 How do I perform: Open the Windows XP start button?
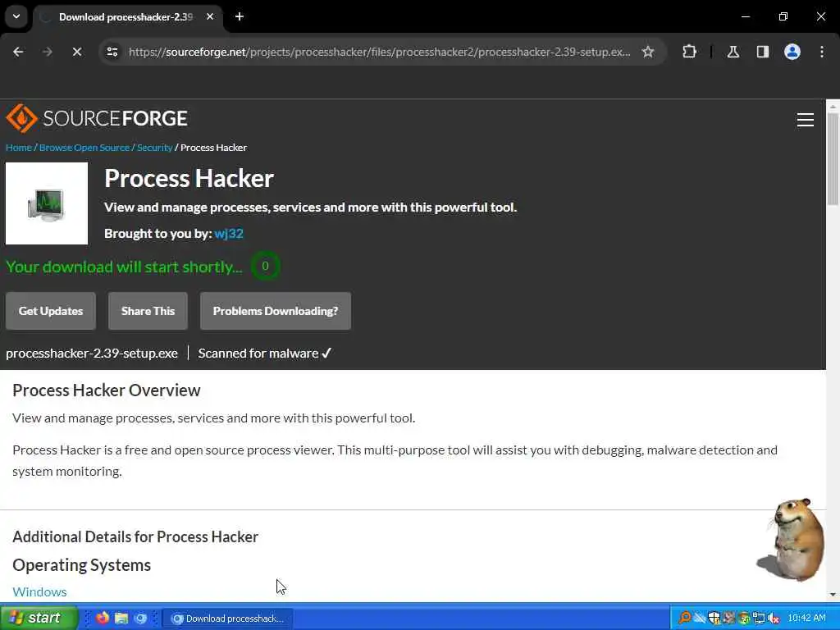(x=39, y=618)
